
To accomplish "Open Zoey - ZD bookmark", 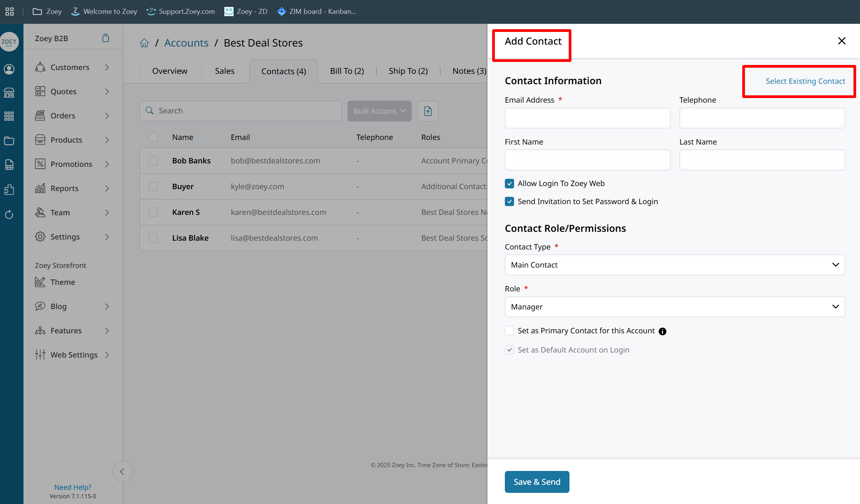I will pyautogui.click(x=246, y=12).
